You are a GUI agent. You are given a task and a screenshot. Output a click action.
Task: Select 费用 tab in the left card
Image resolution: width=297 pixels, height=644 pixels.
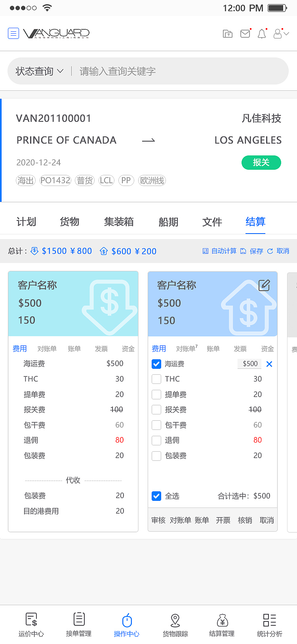point(20,349)
